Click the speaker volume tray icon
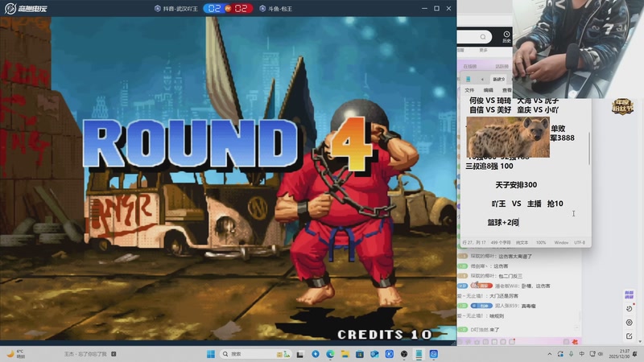The width and height of the screenshot is (644, 362). click(x=601, y=354)
